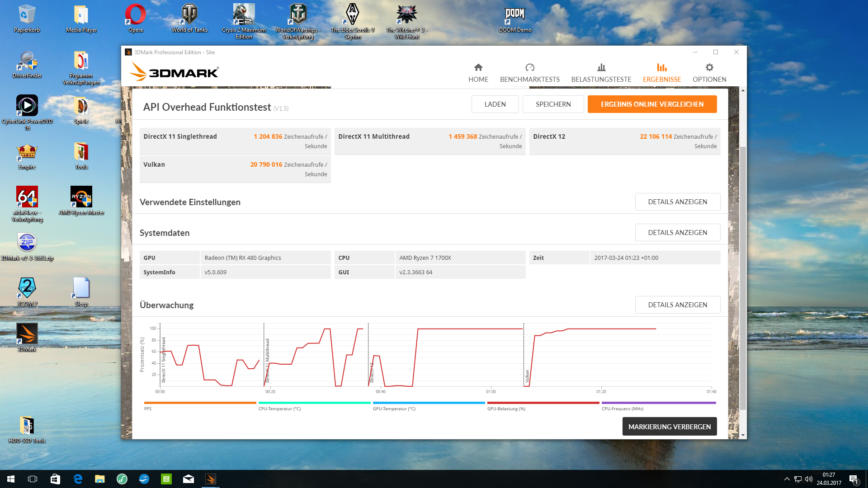The width and height of the screenshot is (868, 488).
Task: Click the Speichern button
Action: pos(553,104)
